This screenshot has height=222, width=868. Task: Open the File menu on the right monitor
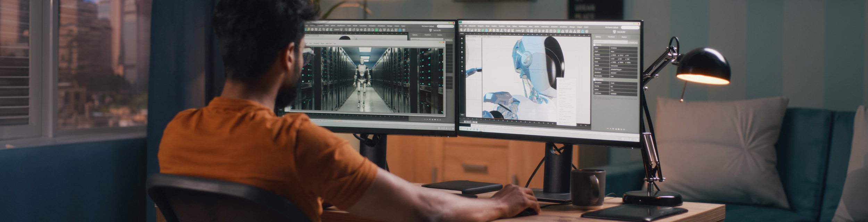point(461,26)
